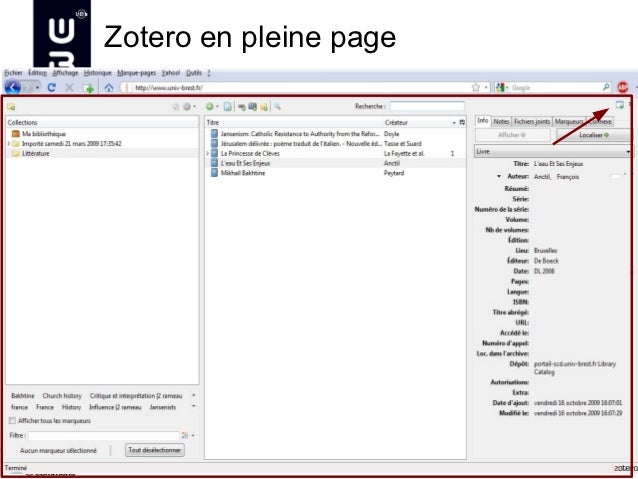
Task: Click the book icon of Jansenism item
Action: tap(214, 134)
